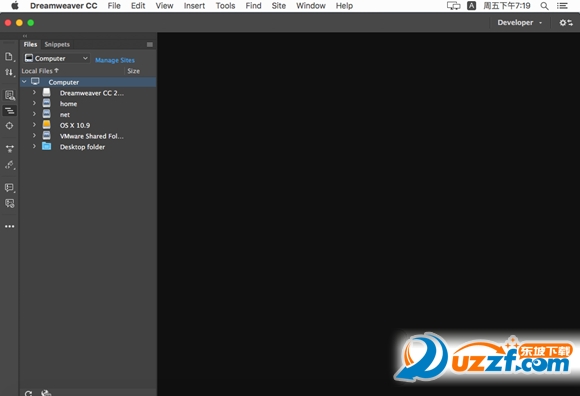Image resolution: width=580 pixels, height=396 pixels.
Task: Collapse the Computer tree node
Action: (24, 82)
